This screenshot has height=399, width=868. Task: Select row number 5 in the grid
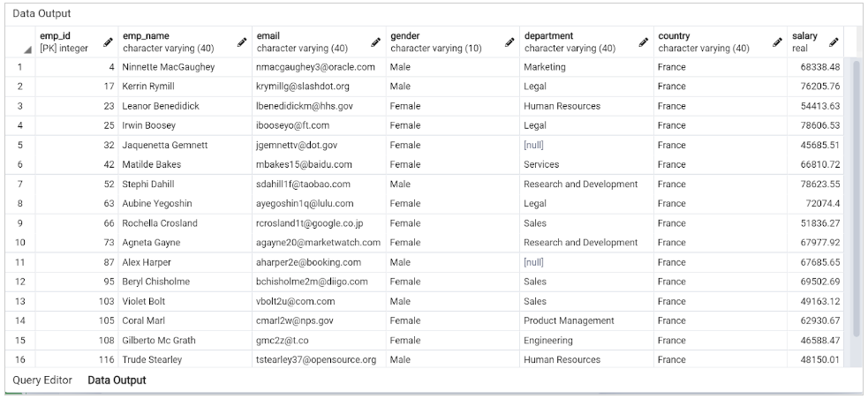coord(20,145)
